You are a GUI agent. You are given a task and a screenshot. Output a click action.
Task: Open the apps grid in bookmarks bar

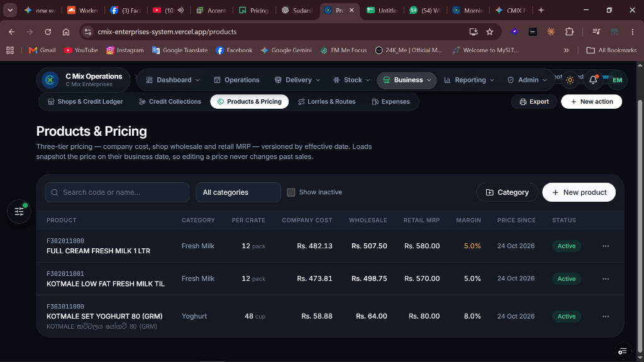click(10, 50)
